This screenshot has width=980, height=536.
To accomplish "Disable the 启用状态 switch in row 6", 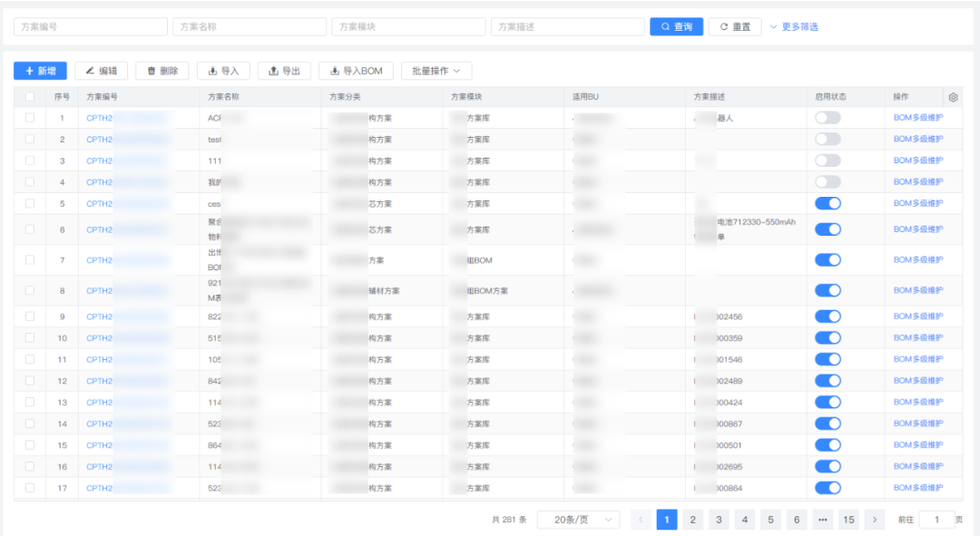I will tap(828, 229).
